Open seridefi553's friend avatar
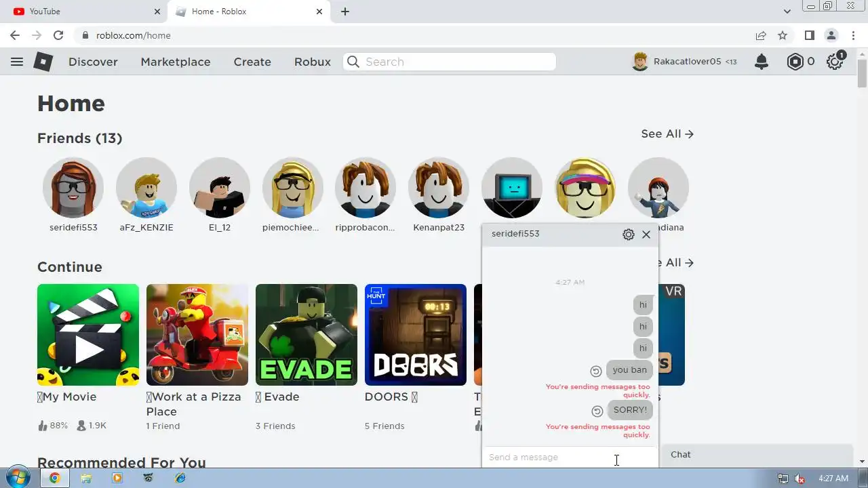Viewport: 868px width, 488px height. pyautogui.click(x=73, y=188)
